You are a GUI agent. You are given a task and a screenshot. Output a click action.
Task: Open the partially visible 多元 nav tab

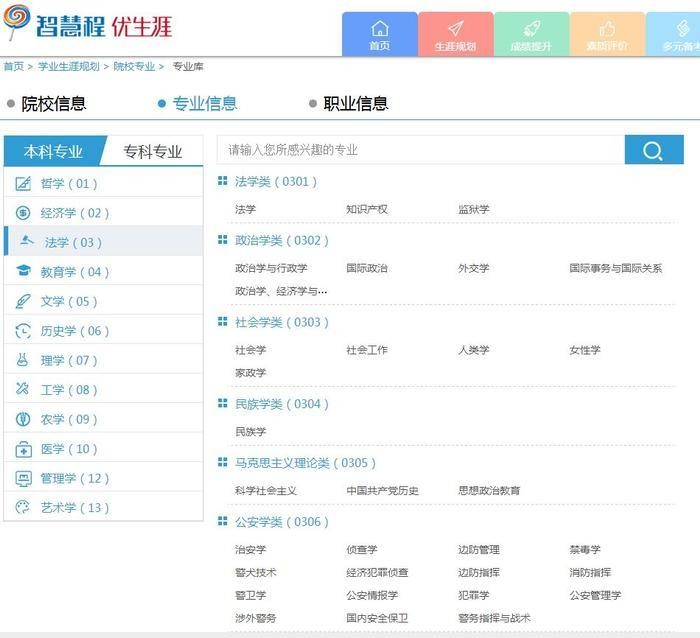pyautogui.click(x=673, y=34)
